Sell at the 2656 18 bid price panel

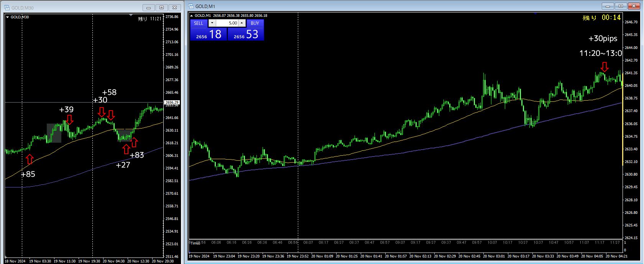(209, 34)
